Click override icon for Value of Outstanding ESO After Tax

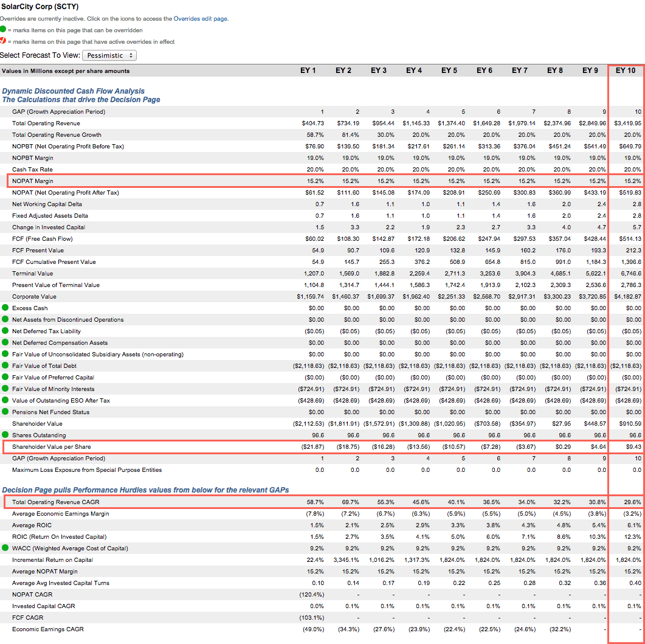coord(5,400)
